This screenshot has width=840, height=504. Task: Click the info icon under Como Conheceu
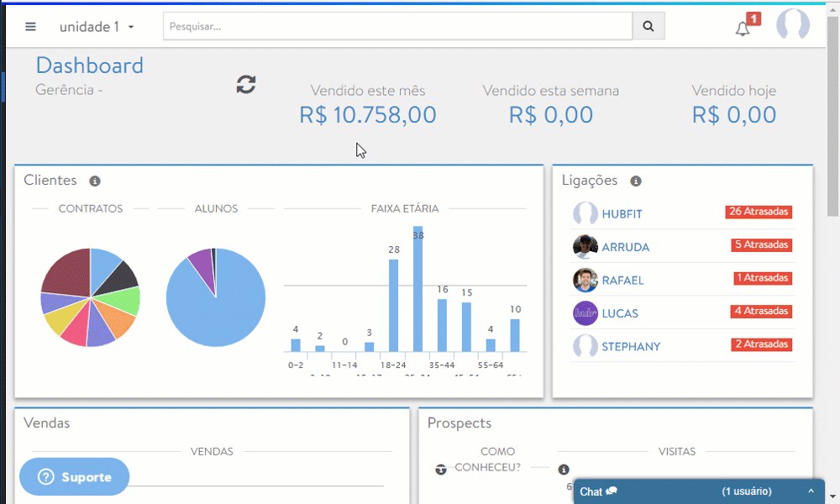(564, 470)
